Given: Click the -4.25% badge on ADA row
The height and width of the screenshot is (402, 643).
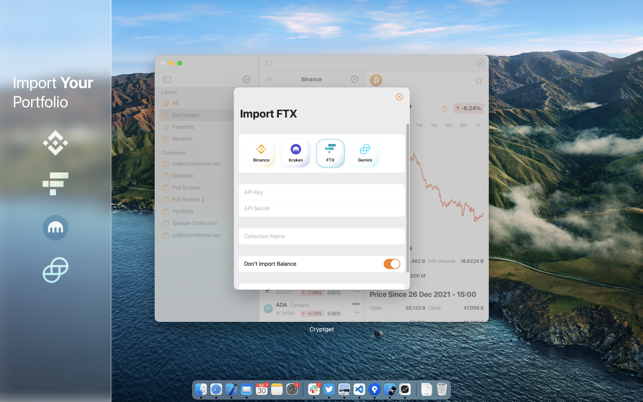Looking at the screenshot, I should [312, 313].
